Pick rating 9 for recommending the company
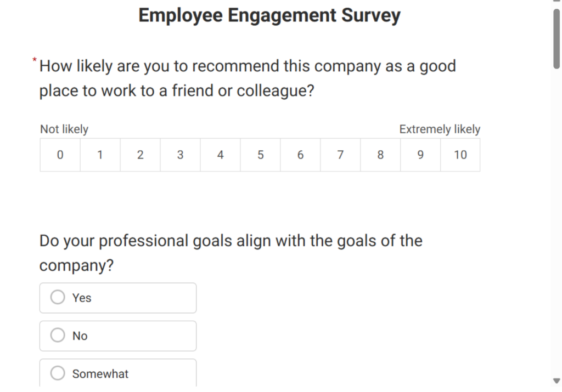Viewport: 562px width, 392px height. (420, 155)
